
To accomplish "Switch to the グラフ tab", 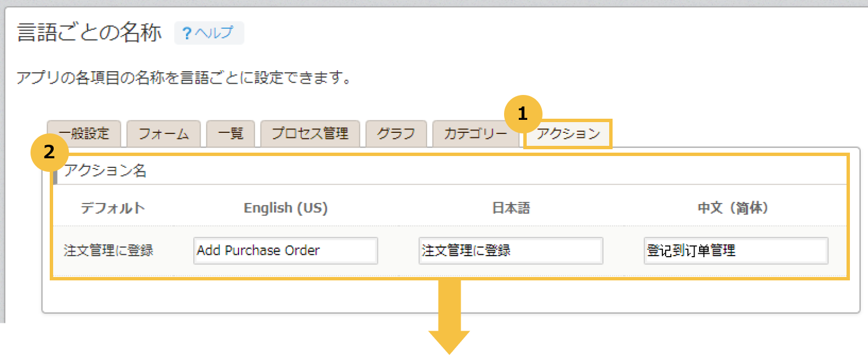I will pos(396,133).
